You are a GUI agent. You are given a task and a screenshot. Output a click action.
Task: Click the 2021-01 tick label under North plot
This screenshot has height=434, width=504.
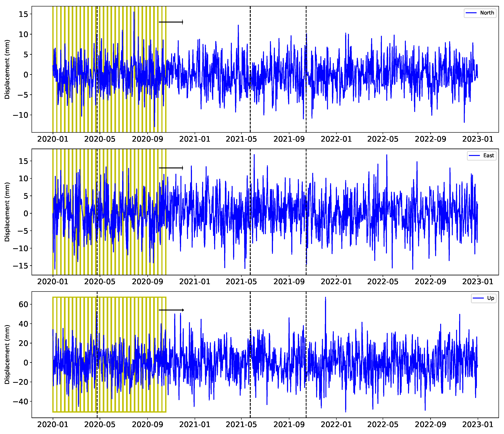coord(195,139)
